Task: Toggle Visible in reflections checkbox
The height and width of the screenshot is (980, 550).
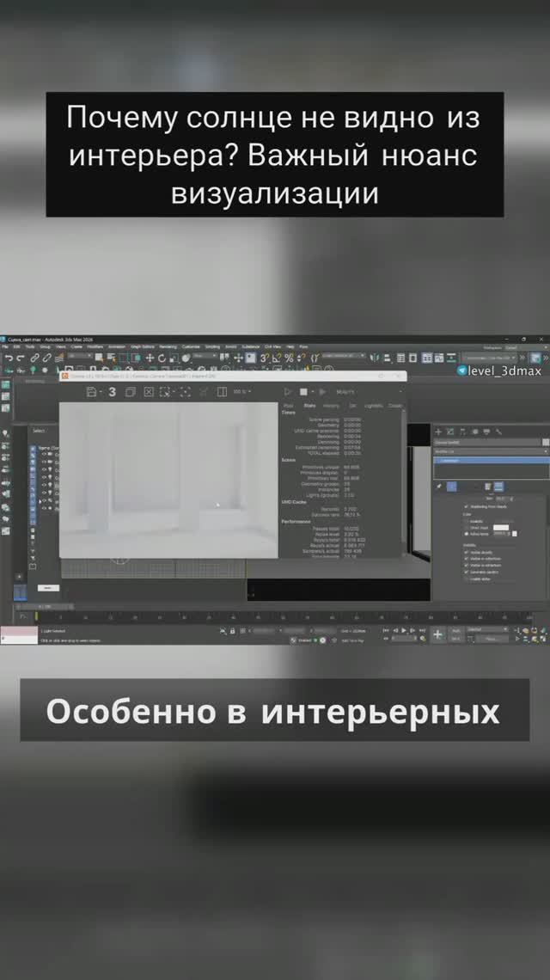Action: [467, 559]
